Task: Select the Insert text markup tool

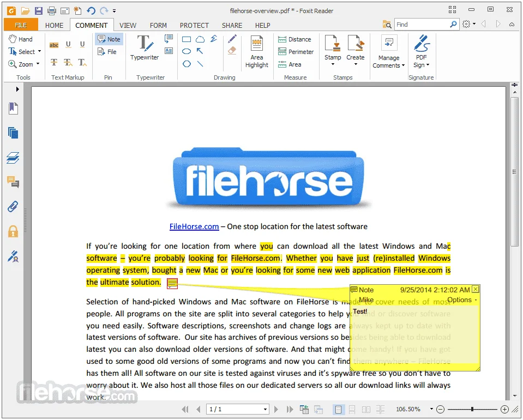Action: (x=82, y=62)
